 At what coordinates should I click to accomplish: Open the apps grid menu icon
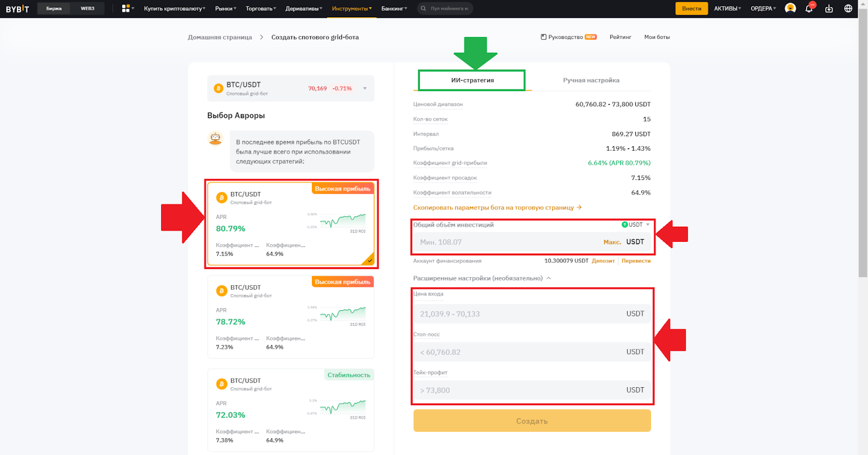point(126,8)
